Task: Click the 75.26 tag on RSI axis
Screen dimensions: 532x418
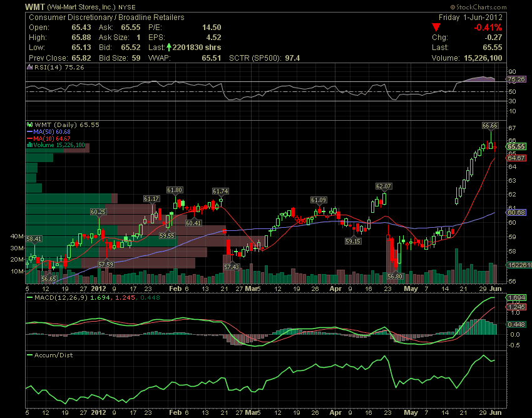Action: point(516,79)
